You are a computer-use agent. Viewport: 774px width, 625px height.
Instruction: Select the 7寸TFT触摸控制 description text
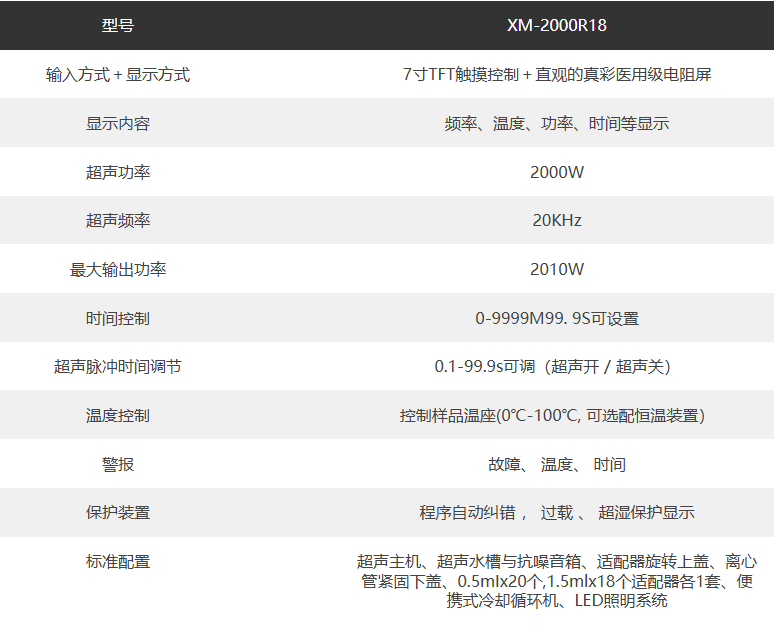click(556, 75)
